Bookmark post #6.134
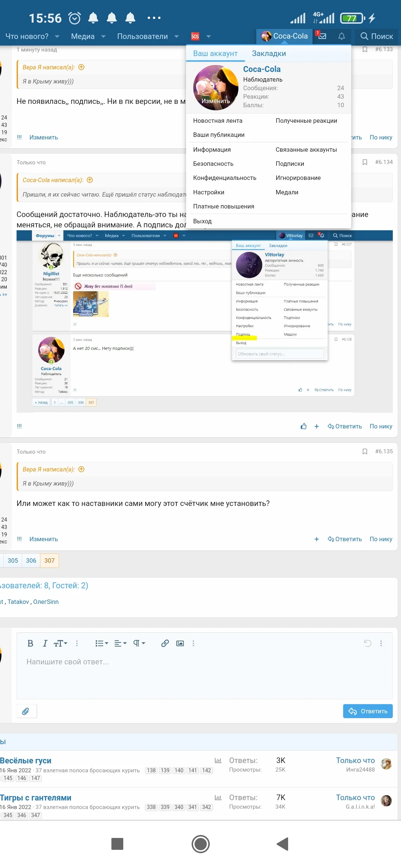The height and width of the screenshot is (868, 401). (x=365, y=162)
